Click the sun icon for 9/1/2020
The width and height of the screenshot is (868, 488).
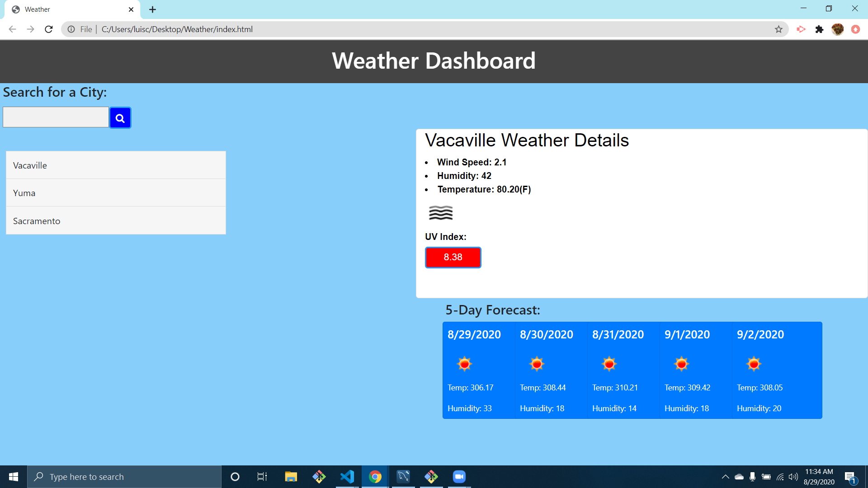(x=681, y=364)
